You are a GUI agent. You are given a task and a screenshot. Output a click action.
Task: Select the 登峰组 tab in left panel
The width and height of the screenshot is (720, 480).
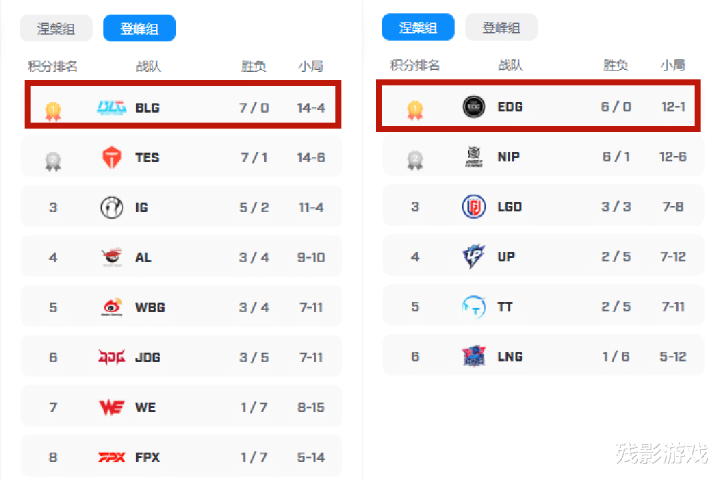(x=140, y=28)
